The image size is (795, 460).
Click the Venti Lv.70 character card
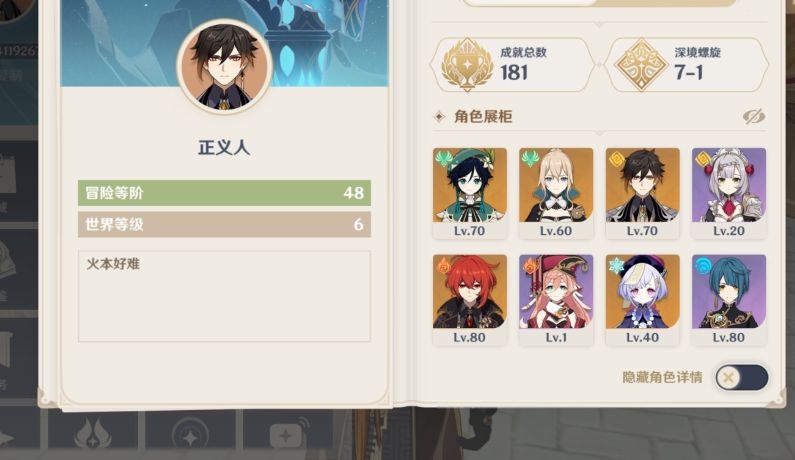pyautogui.click(x=469, y=193)
